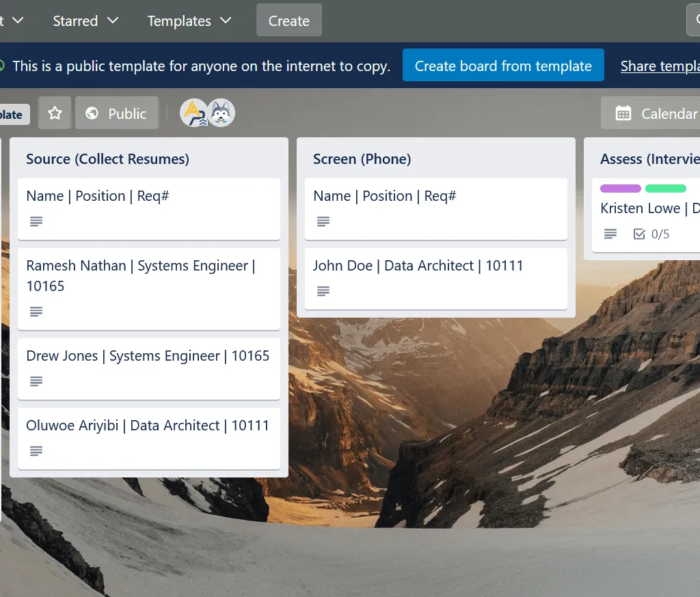The width and height of the screenshot is (700, 597).
Task: Expand the Templates dropdown
Action: [189, 21]
